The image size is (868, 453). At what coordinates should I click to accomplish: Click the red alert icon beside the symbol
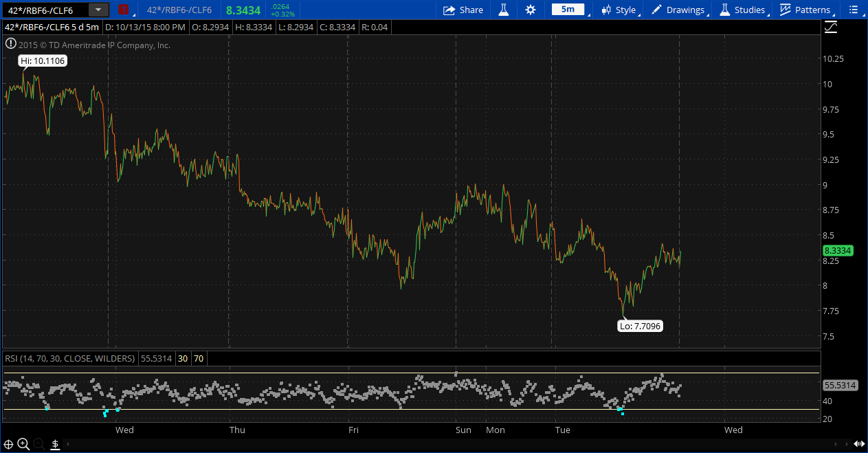click(x=124, y=10)
